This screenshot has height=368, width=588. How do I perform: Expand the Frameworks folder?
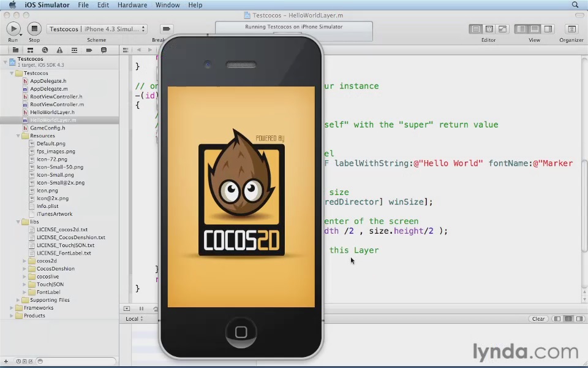pyautogui.click(x=12, y=308)
